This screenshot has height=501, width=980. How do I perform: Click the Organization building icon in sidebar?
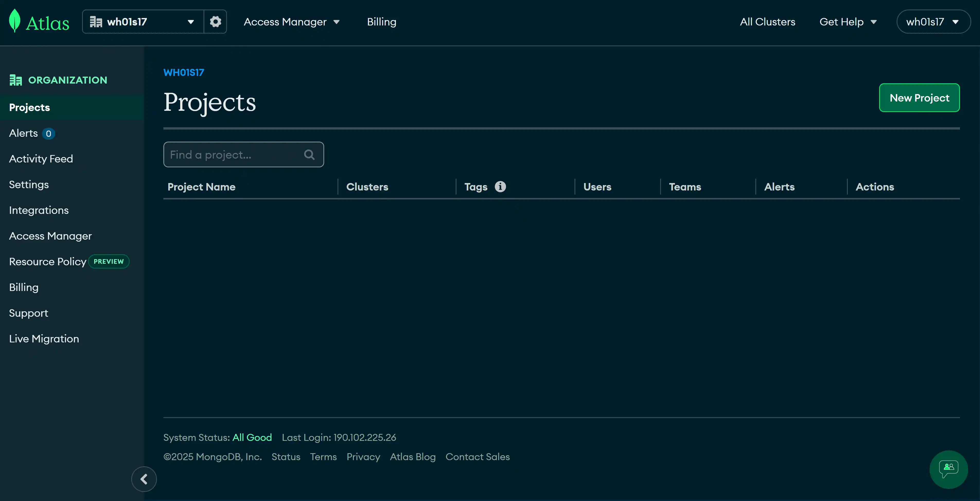pos(16,80)
